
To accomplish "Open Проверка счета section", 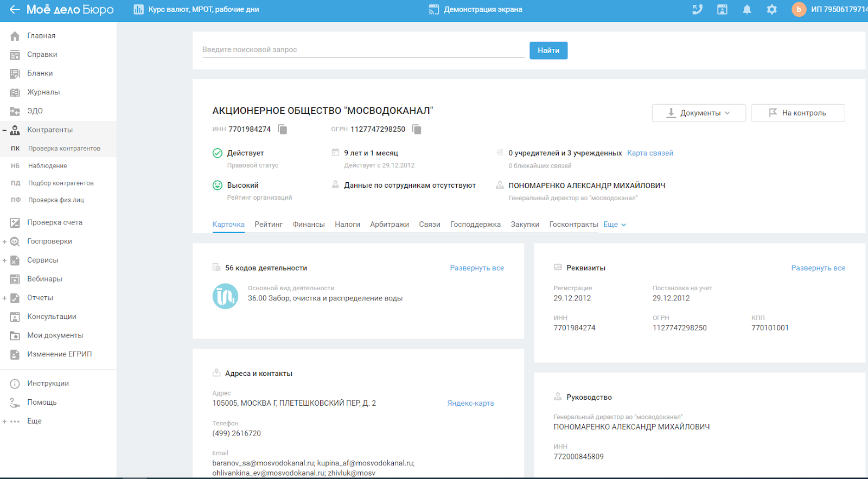I will click(55, 222).
